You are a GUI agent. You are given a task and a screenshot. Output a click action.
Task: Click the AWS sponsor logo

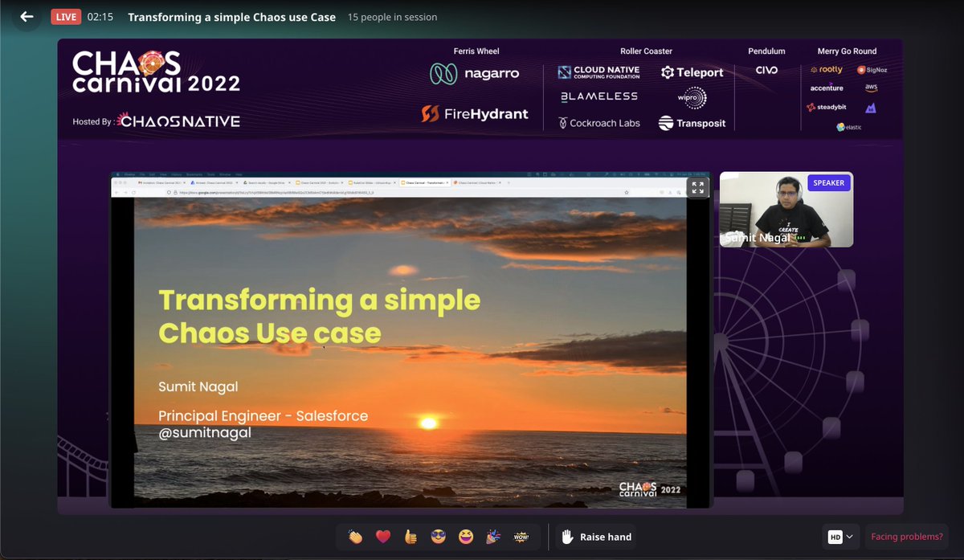tap(872, 88)
